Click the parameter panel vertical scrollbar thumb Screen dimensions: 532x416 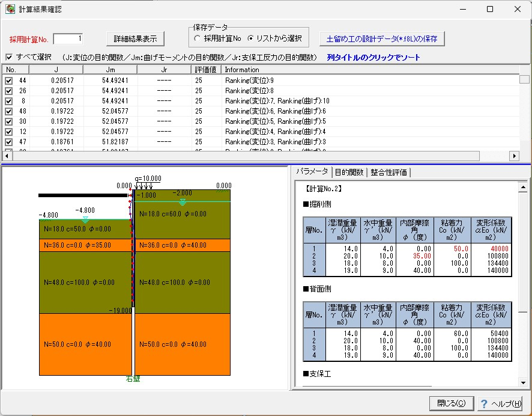coord(523,252)
